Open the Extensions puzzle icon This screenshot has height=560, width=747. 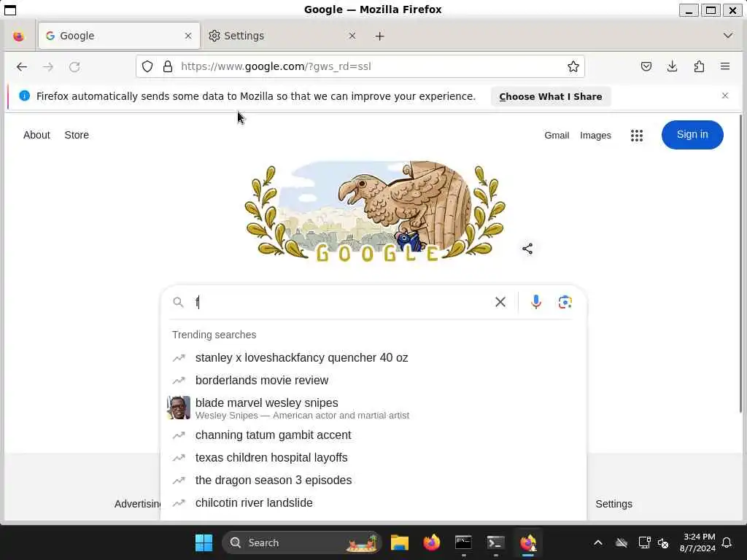coord(699,66)
